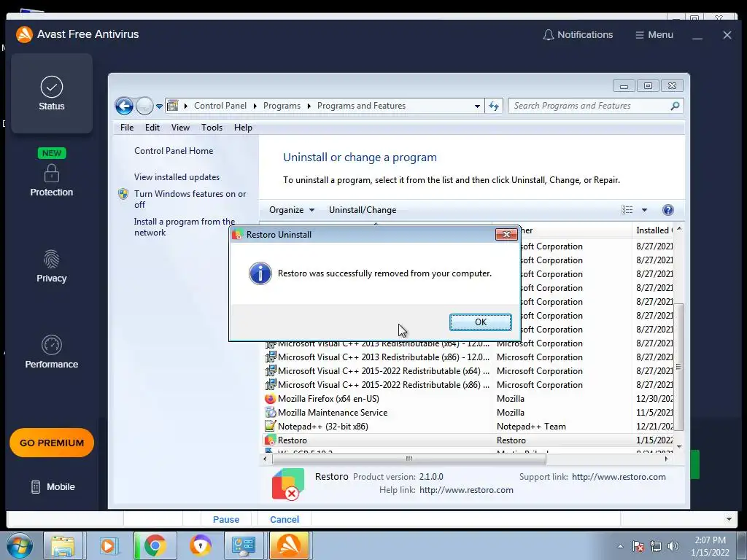The height and width of the screenshot is (560, 747).
Task: Click the change view icon
Action: (627, 210)
